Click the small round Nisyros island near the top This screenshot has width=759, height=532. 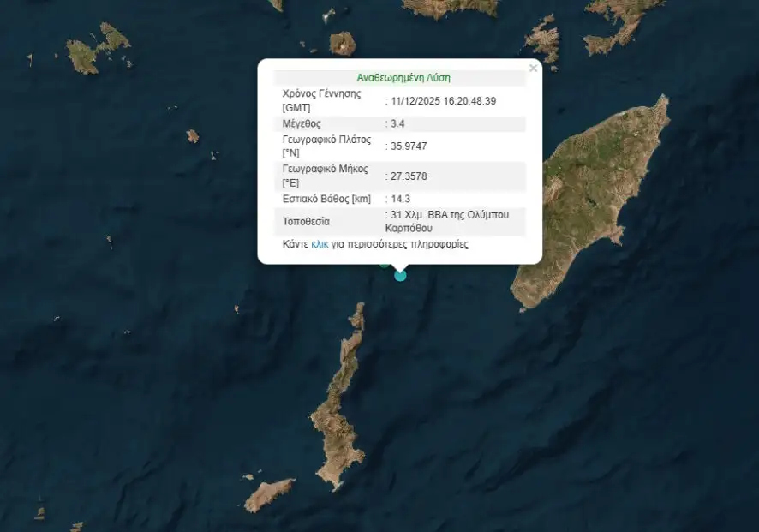(x=343, y=43)
